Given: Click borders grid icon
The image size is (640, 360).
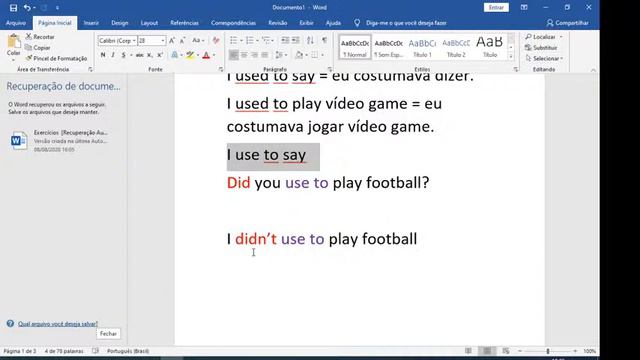Looking at the screenshot, I should 315,55.
